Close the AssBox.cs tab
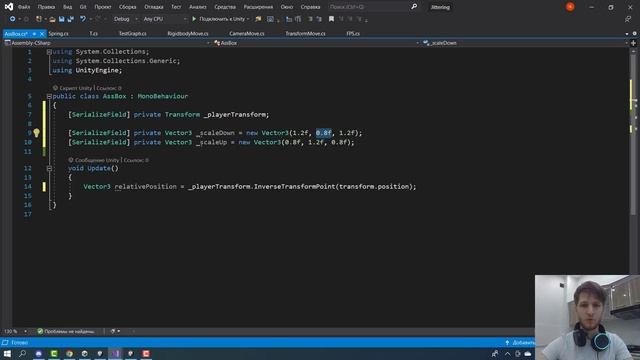The image size is (640, 360). [x=42, y=34]
